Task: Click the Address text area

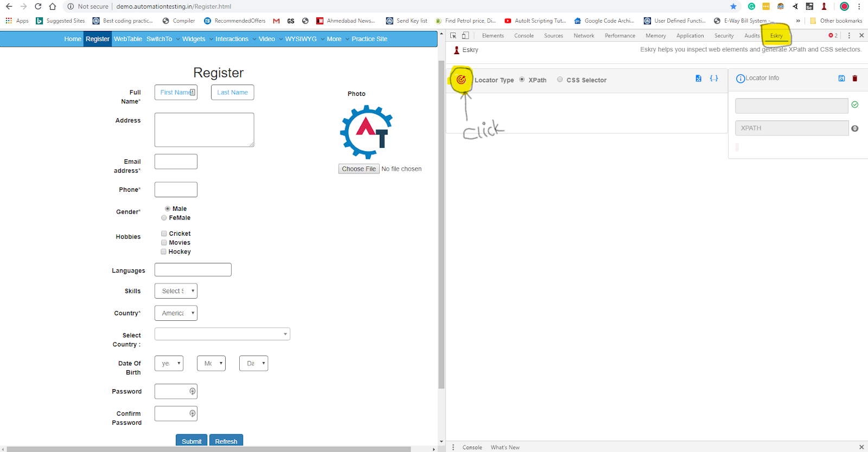Action: pos(204,130)
